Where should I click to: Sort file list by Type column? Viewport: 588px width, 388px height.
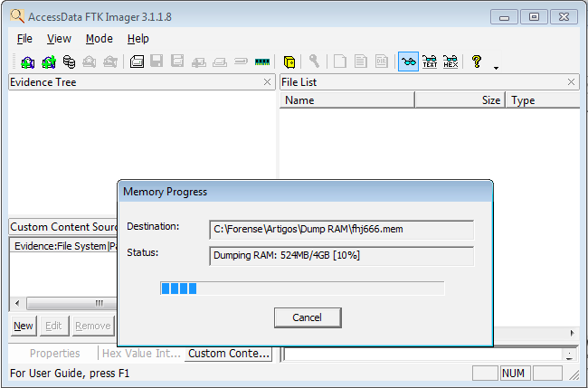pos(543,100)
